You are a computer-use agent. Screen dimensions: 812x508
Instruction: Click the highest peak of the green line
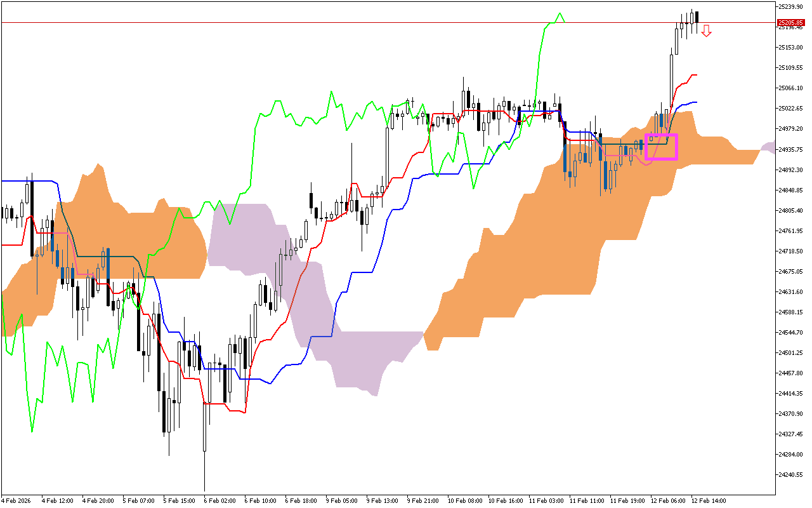click(x=559, y=13)
